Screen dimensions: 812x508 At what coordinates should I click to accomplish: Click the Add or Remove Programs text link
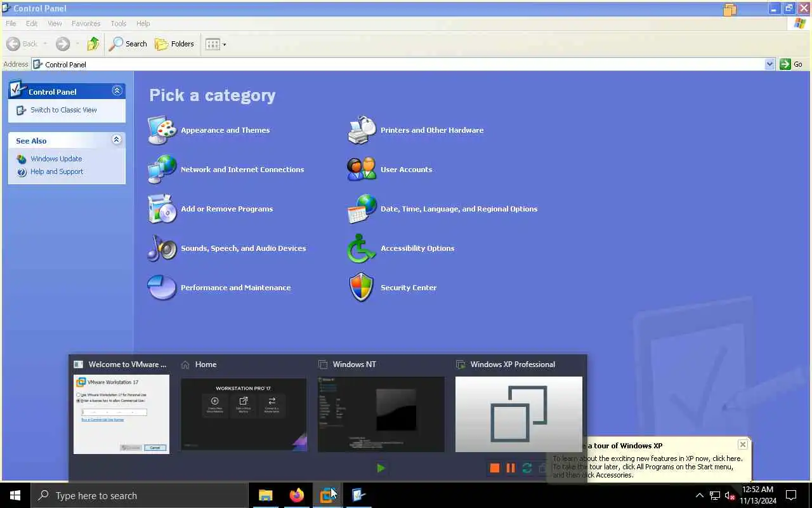pos(226,209)
